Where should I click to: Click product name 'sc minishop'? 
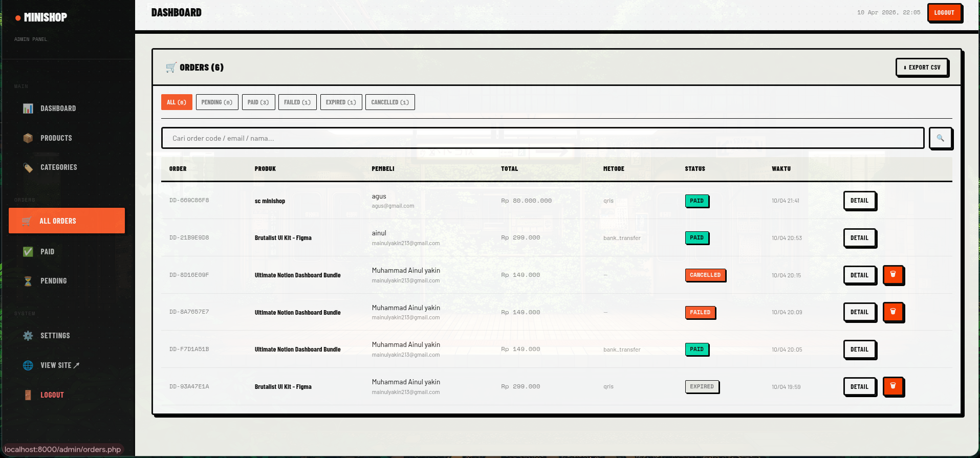click(x=270, y=201)
